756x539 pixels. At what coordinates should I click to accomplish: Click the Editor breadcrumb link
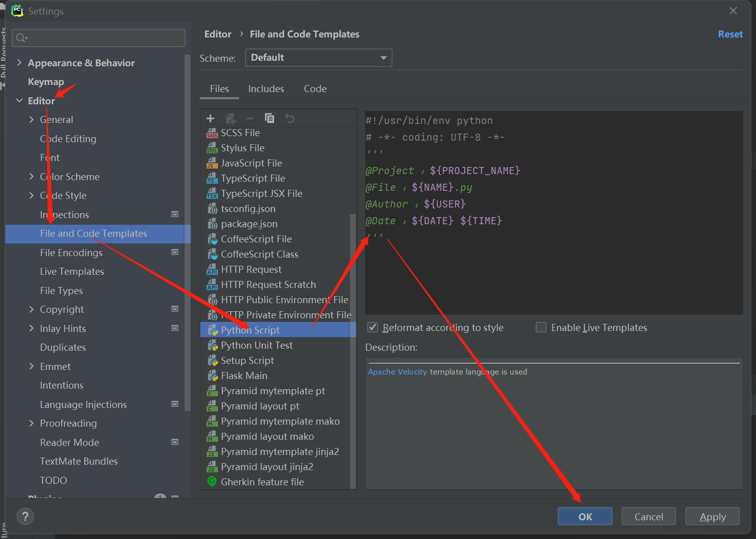pos(218,34)
